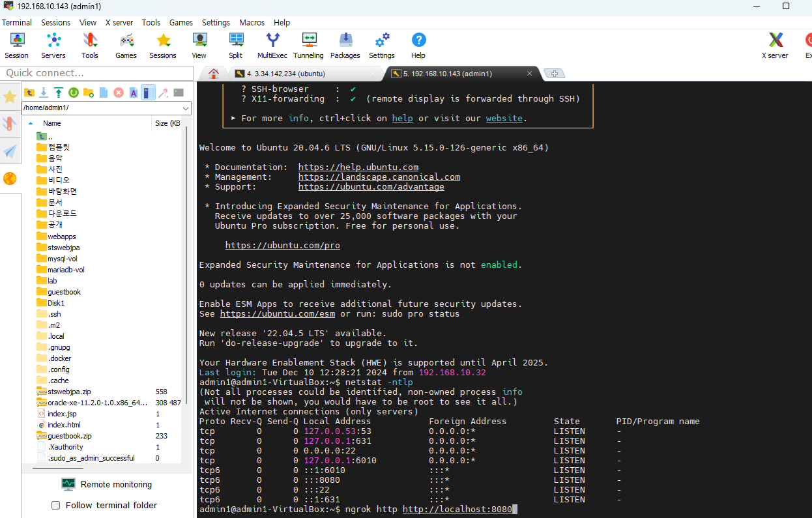Open the Tools knife sidebar tab
Image resolution: width=812 pixels, height=518 pixels.
coord(10,124)
